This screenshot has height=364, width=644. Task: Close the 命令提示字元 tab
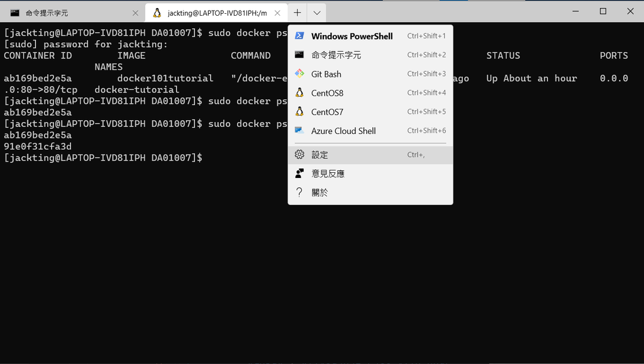click(135, 13)
